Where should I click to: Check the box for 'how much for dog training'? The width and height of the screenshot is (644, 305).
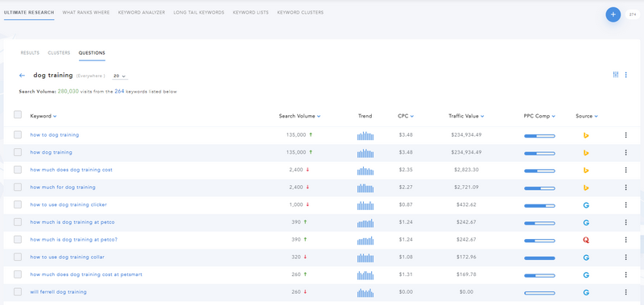pyautogui.click(x=18, y=187)
